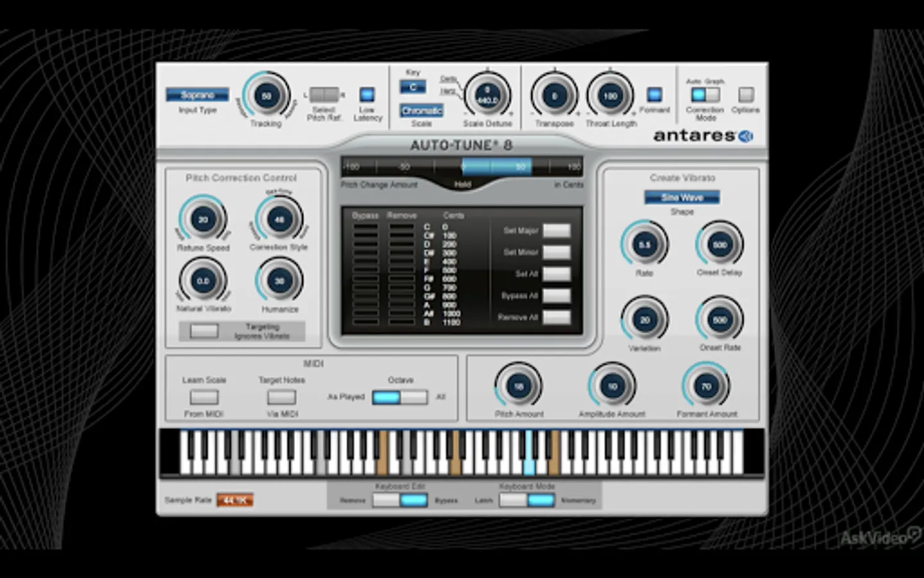Click the Set Minor button
924x578 pixels.
tap(556, 252)
